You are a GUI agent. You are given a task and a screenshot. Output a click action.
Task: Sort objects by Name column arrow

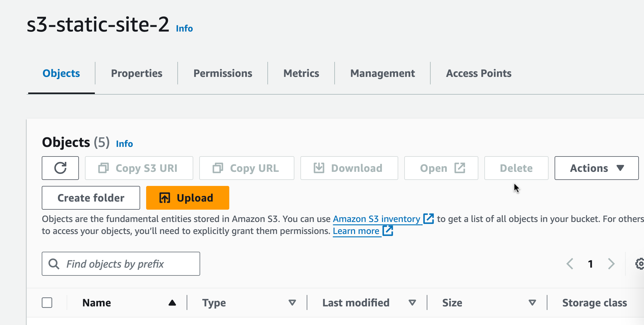click(x=172, y=303)
